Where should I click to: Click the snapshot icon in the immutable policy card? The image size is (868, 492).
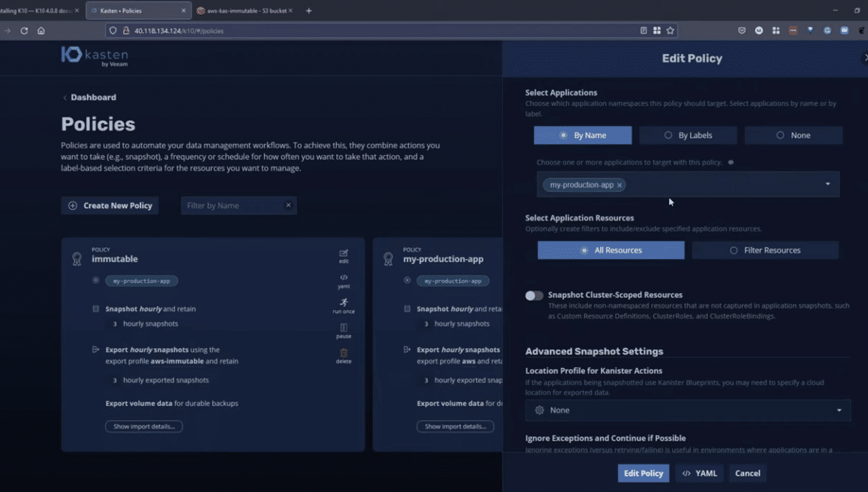[x=96, y=309]
